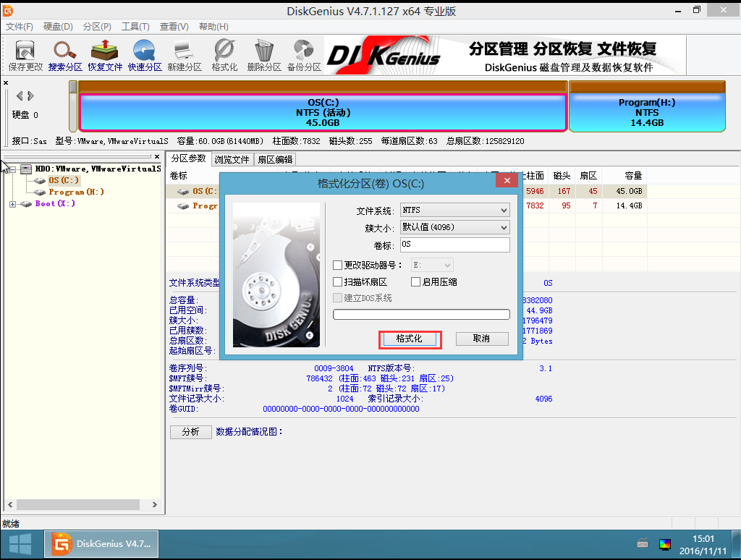Click the tree panel horizontal scrollbar thumb

pyautogui.click(x=78, y=505)
